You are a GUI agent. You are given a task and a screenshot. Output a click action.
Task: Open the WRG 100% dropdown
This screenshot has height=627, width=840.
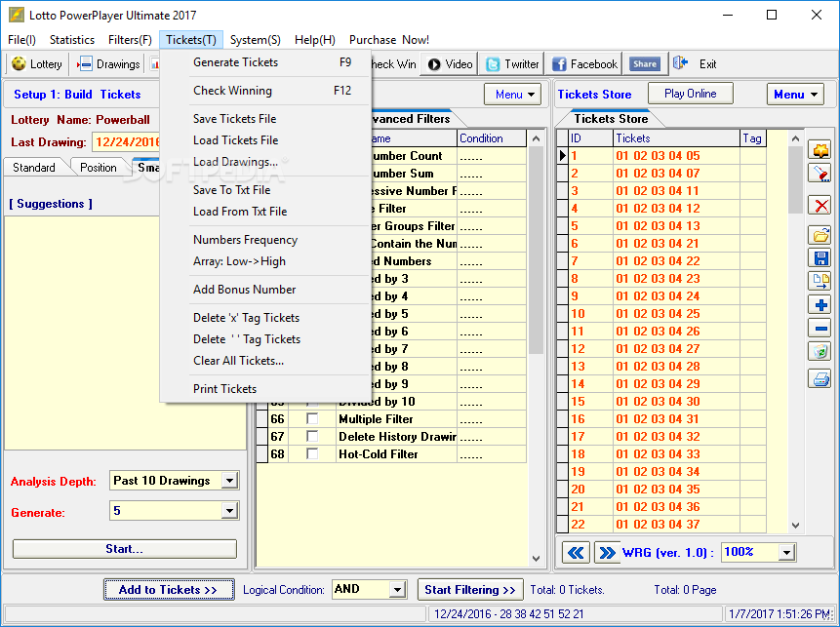pyautogui.click(x=786, y=553)
